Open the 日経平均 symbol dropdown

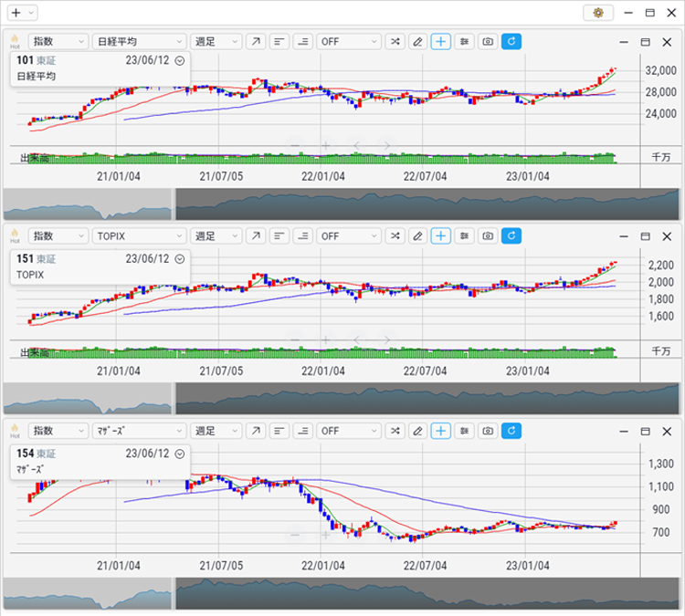[139, 42]
